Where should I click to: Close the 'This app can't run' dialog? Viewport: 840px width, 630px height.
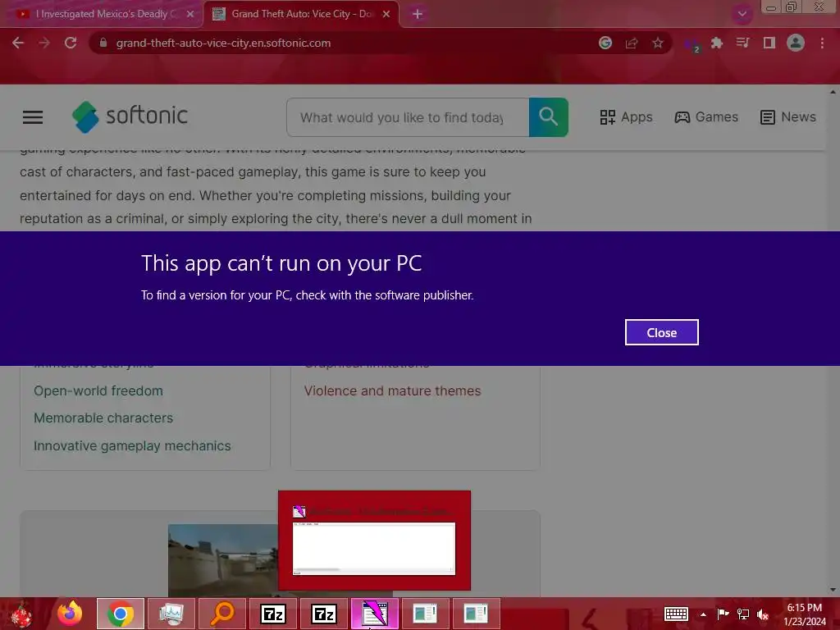662,332
